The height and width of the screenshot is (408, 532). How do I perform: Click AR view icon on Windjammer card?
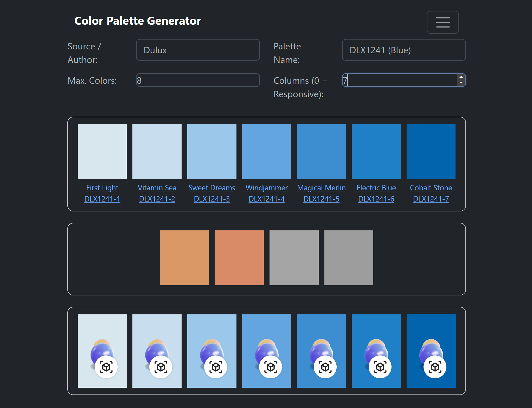(271, 367)
